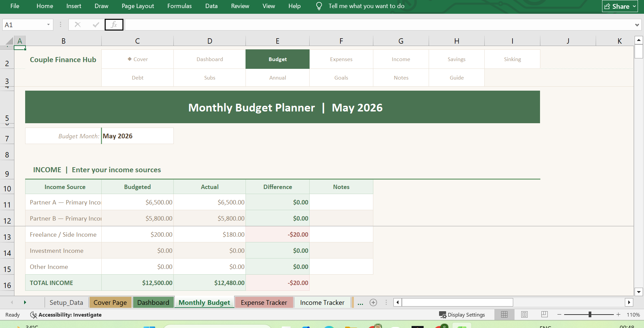Image resolution: width=644 pixels, height=328 pixels.
Task: Open the Formulas ribbon tab
Action: pos(179,6)
